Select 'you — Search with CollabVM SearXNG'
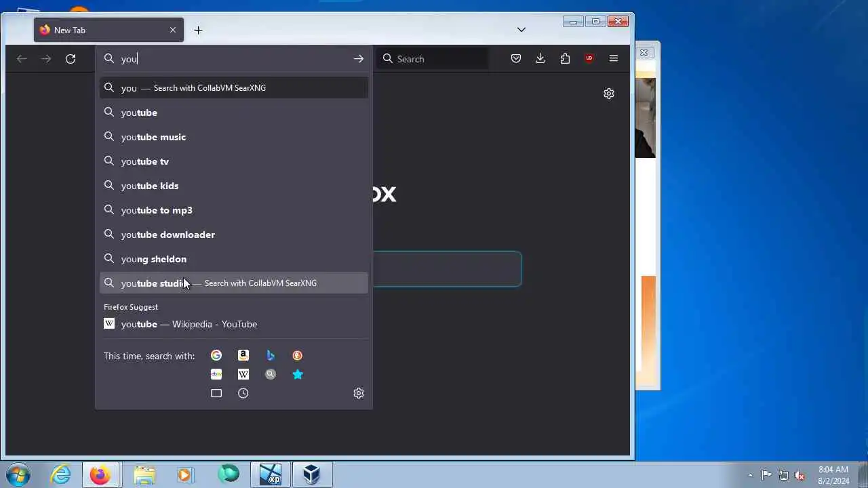Screen dimensions: 868x488 pos(234,88)
